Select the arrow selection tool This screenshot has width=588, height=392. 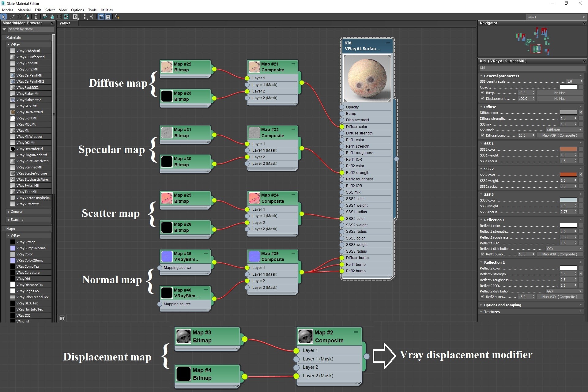pos(4,17)
